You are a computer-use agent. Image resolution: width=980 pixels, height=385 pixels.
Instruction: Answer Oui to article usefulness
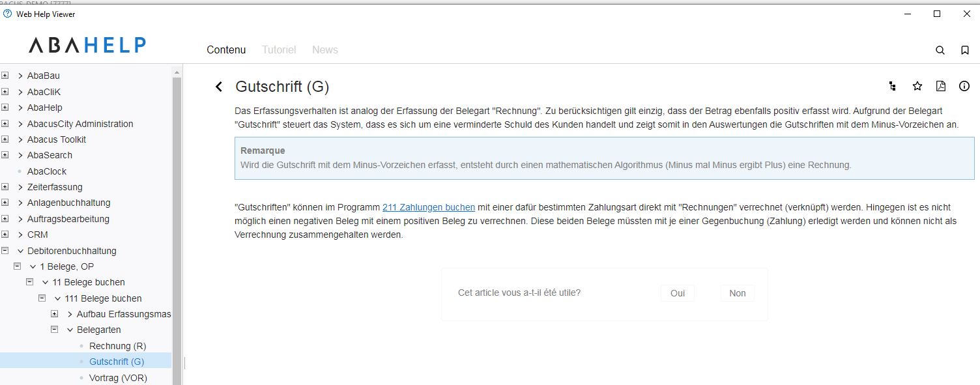(x=677, y=293)
